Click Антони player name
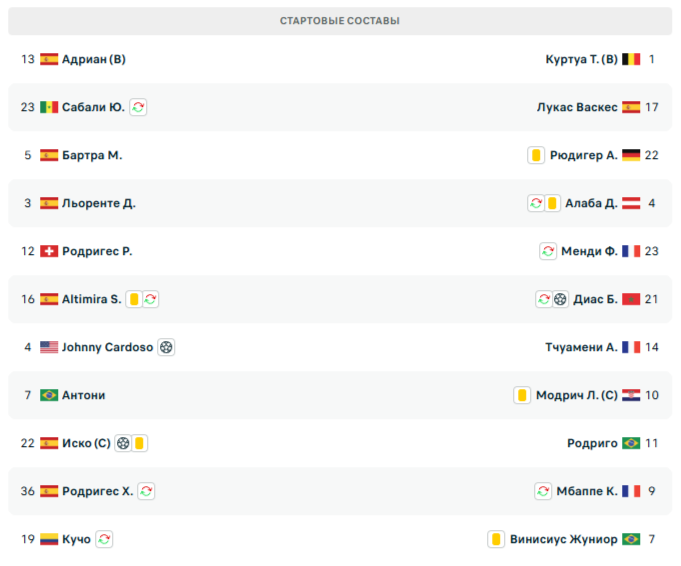This screenshot has width=681, height=566. pos(83,395)
